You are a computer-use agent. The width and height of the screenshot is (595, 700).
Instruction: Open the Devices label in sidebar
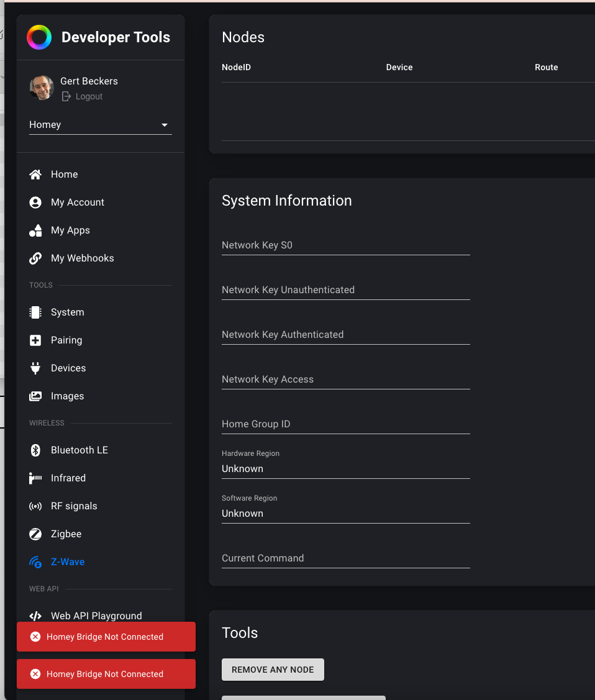pos(68,368)
